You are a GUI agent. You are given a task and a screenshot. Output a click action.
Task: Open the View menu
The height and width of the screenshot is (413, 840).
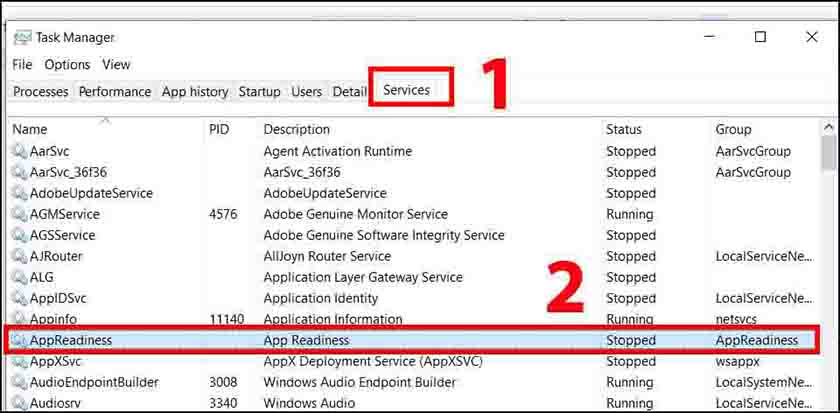(116, 64)
